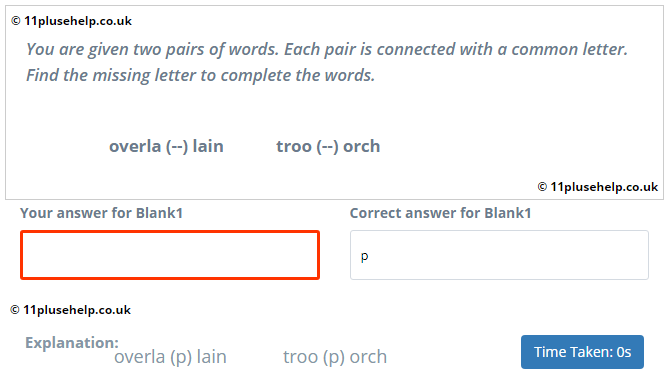Screen dimensions: 670x381
Task: Select the 'Your answer for Blank1' label
Action: 101,213
